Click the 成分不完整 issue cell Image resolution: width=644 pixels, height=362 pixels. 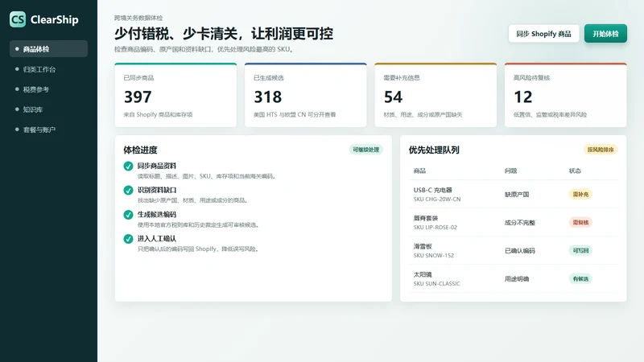point(519,223)
